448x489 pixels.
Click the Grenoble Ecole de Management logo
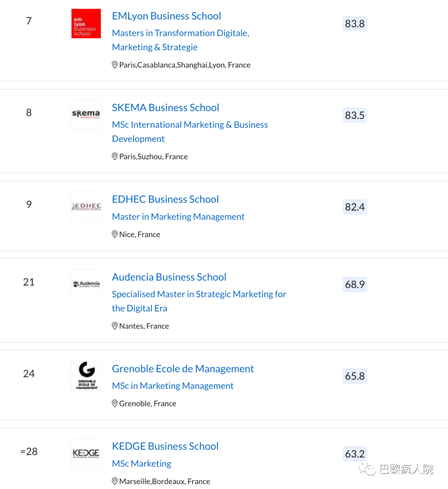coord(86,376)
